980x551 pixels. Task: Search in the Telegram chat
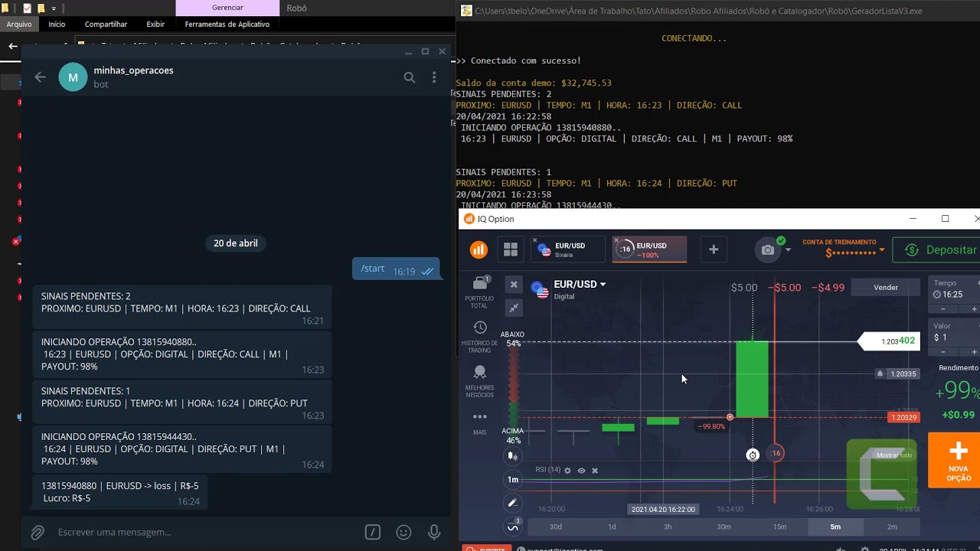(x=410, y=77)
